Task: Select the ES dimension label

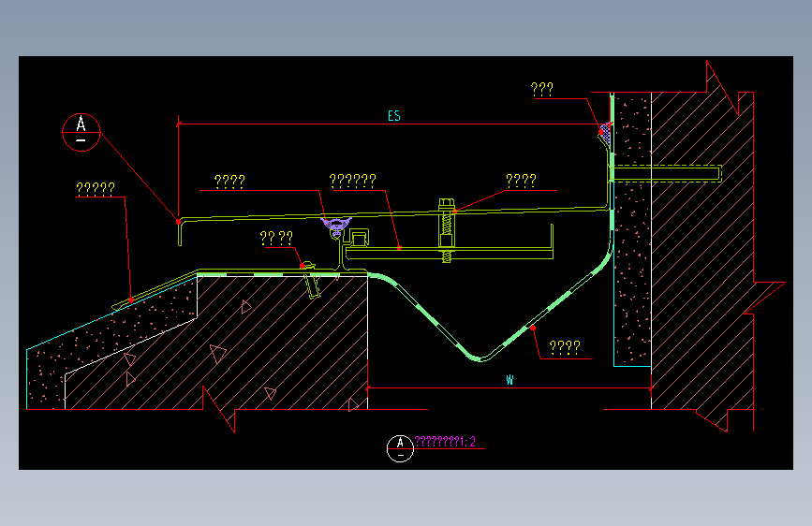Action: [394, 116]
